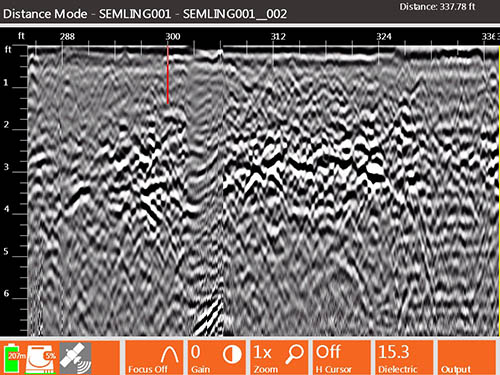Select the depth axis label 1
Image resolution: width=500 pixels, height=375 pixels.
(x=6, y=83)
